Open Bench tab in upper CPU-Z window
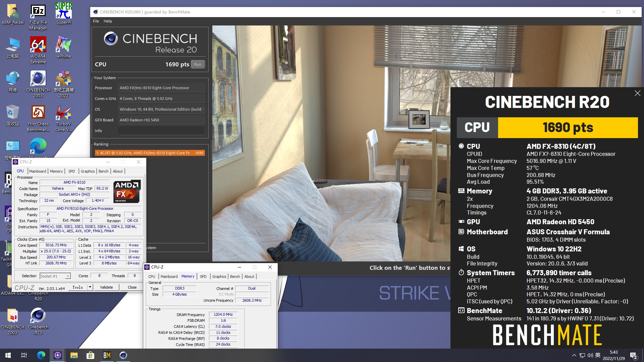 [104, 171]
